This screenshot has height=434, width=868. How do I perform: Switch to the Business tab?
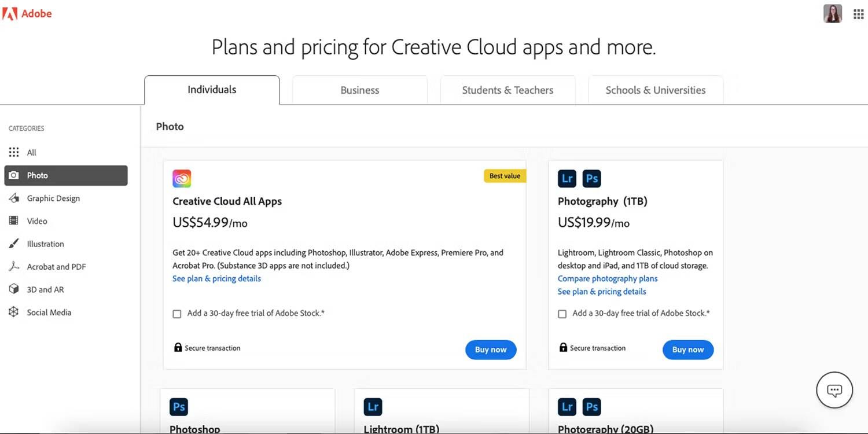[x=359, y=90]
